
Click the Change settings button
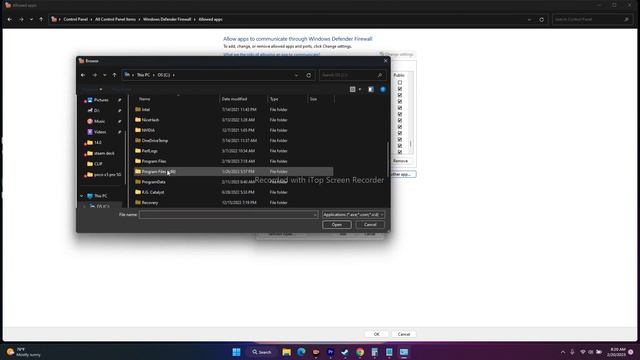pos(396,54)
